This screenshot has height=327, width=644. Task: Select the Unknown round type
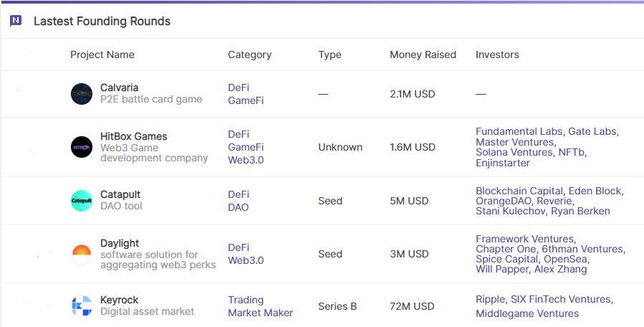coord(340,147)
